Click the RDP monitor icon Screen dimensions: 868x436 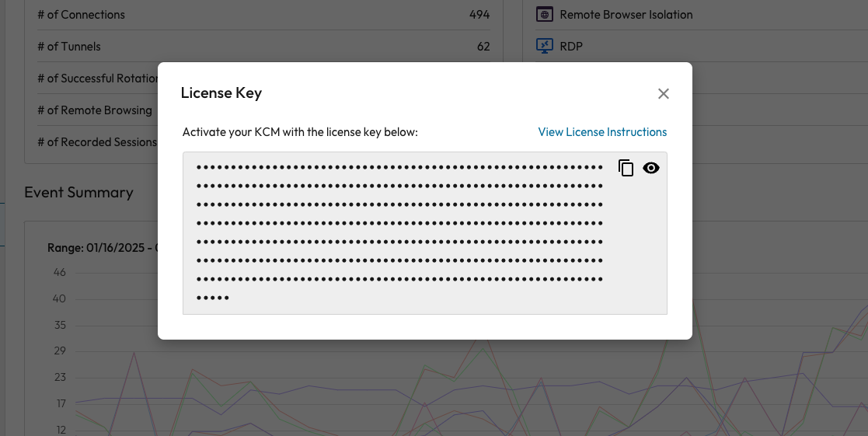click(545, 47)
